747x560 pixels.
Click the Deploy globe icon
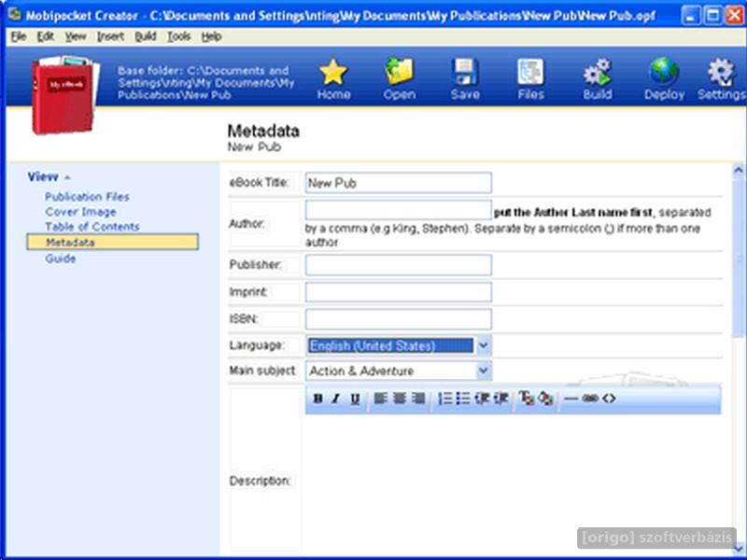[x=664, y=72]
